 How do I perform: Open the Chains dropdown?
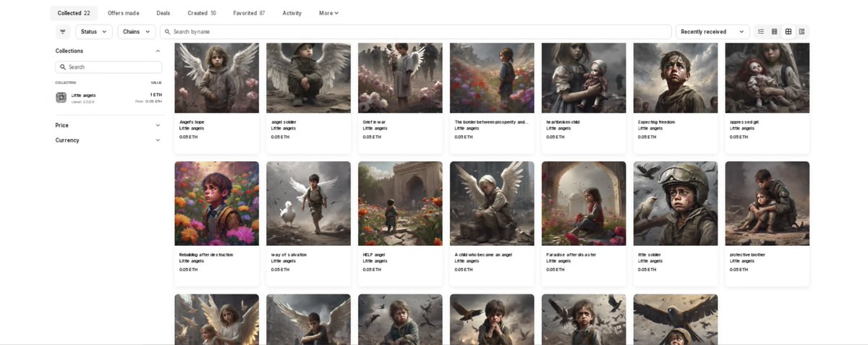[x=137, y=32]
